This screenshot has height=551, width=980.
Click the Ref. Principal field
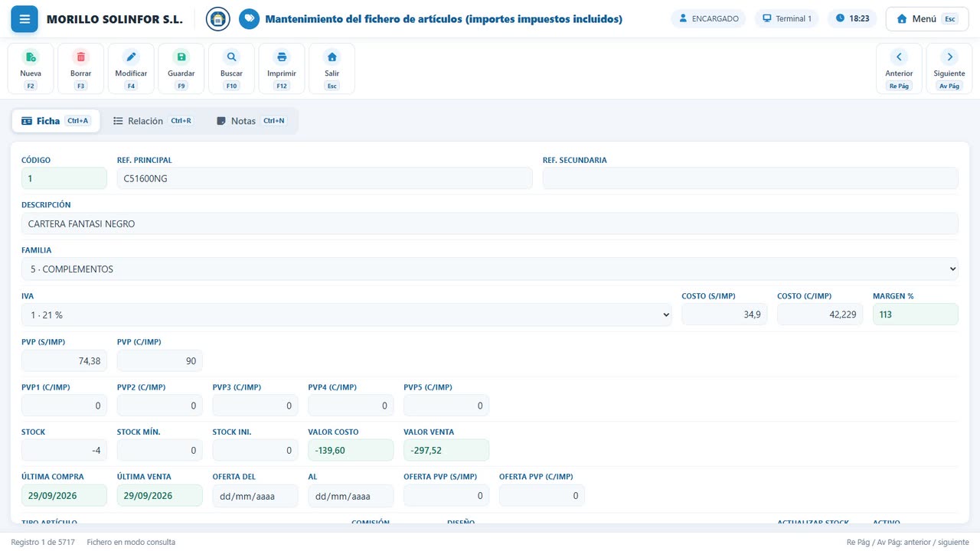click(x=325, y=178)
